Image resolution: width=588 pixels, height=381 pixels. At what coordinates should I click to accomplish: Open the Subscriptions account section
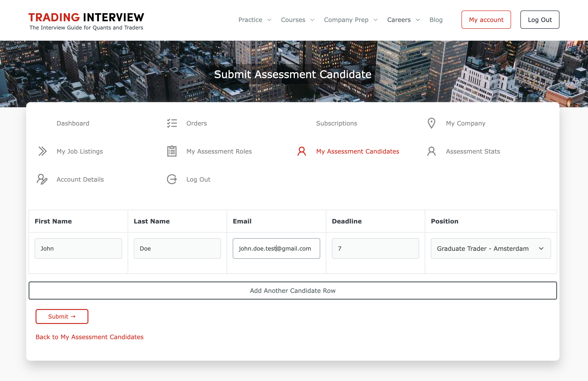(337, 123)
